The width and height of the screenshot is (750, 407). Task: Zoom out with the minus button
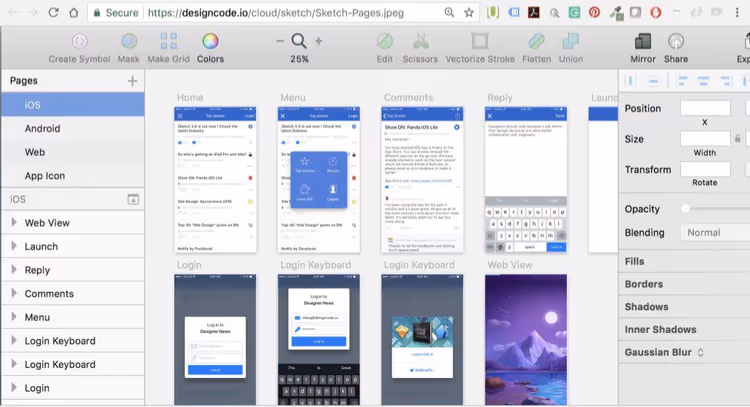[280, 41]
